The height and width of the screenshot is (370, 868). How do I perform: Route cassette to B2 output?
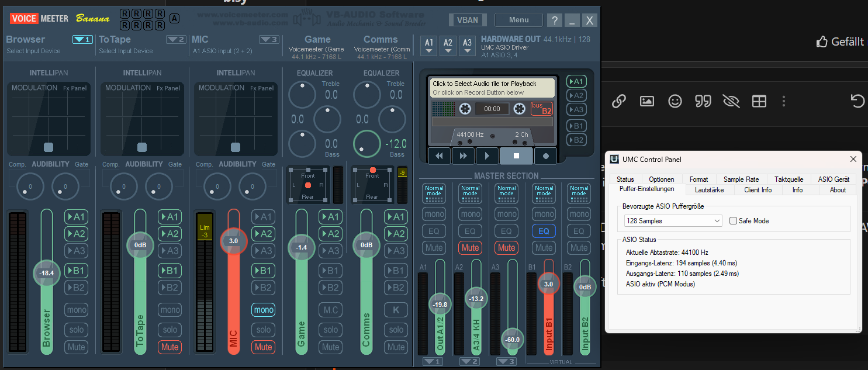(x=576, y=140)
